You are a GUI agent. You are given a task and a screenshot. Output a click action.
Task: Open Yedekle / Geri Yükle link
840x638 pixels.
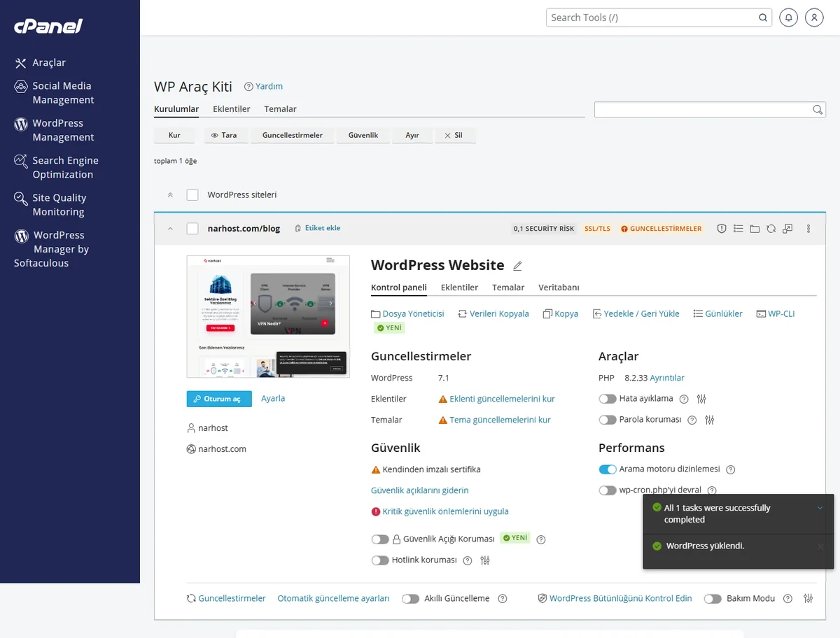(x=636, y=314)
